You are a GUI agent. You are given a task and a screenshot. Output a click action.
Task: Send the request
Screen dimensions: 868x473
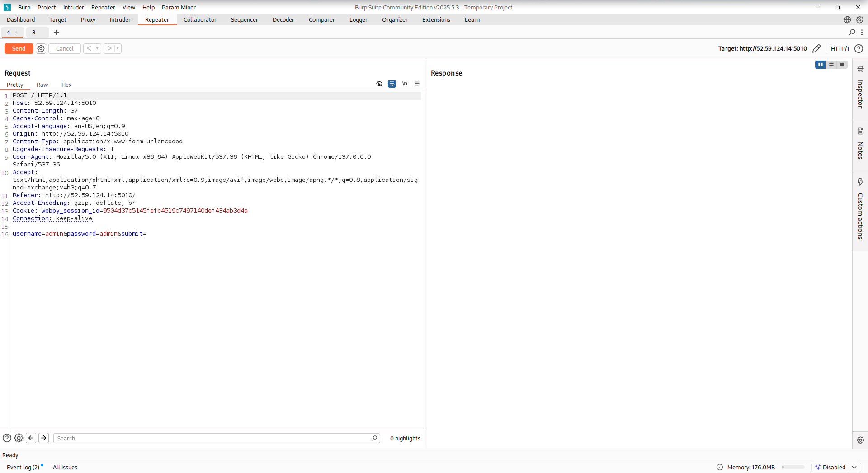(19, 48)
